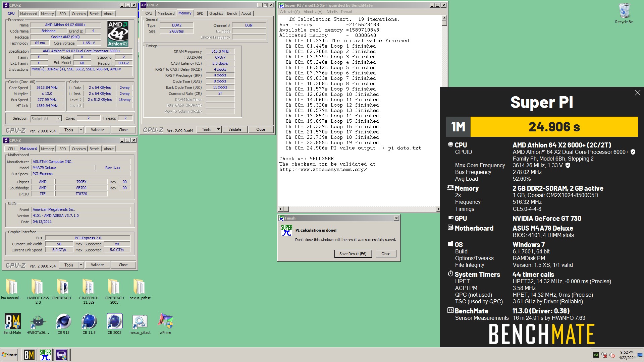The width and height of the screenshot is (644, 362).
Task: Click Core Speed value 3613.84 MHz field
Action: coord(47,87)
